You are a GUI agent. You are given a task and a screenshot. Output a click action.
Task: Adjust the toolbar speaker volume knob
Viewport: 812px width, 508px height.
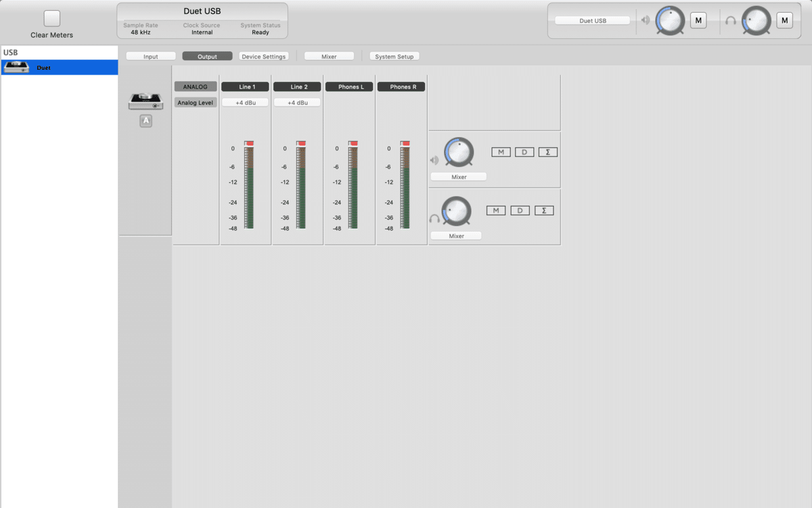(670, 20)
